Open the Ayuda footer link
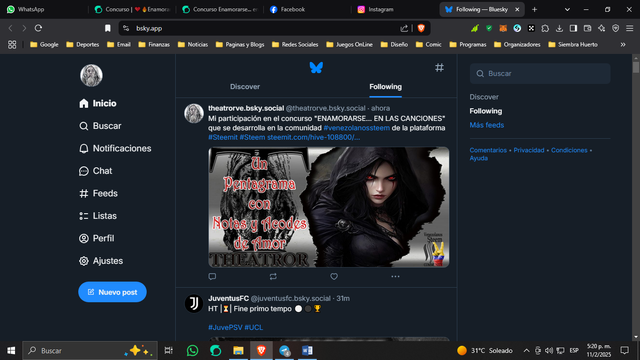Viewport: 640px width, 360px height. click(x=478, y=158)
